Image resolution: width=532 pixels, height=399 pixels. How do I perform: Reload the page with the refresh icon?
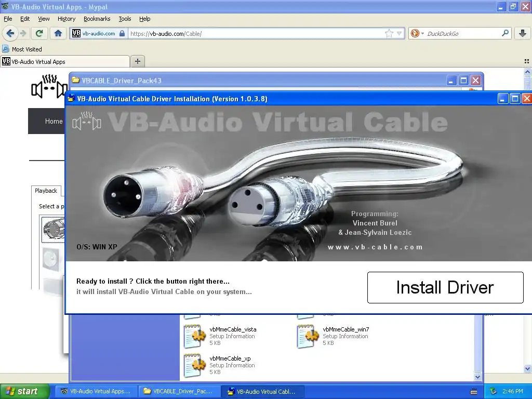(x=39, y=33)
